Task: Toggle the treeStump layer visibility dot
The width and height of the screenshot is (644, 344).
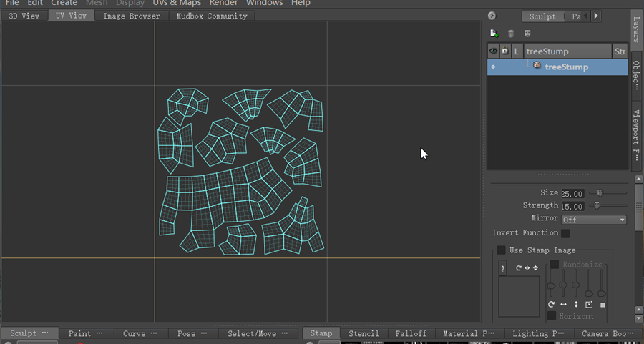Action: click(493, 67)
